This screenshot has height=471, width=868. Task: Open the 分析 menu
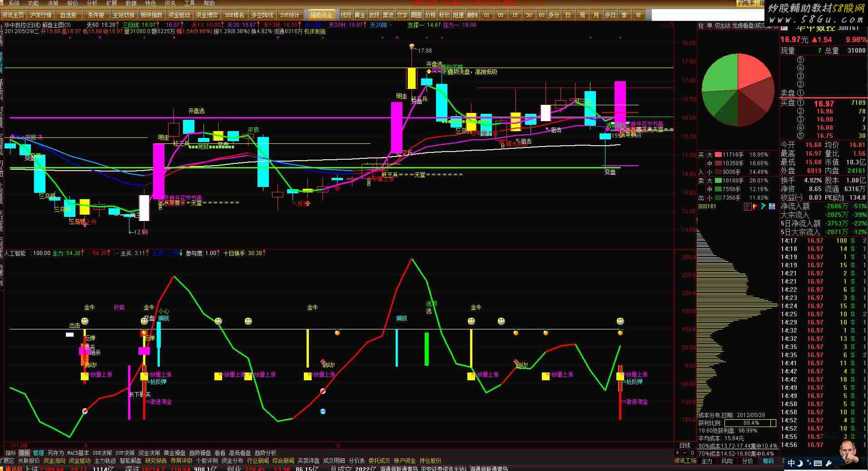tap(92, 3)
